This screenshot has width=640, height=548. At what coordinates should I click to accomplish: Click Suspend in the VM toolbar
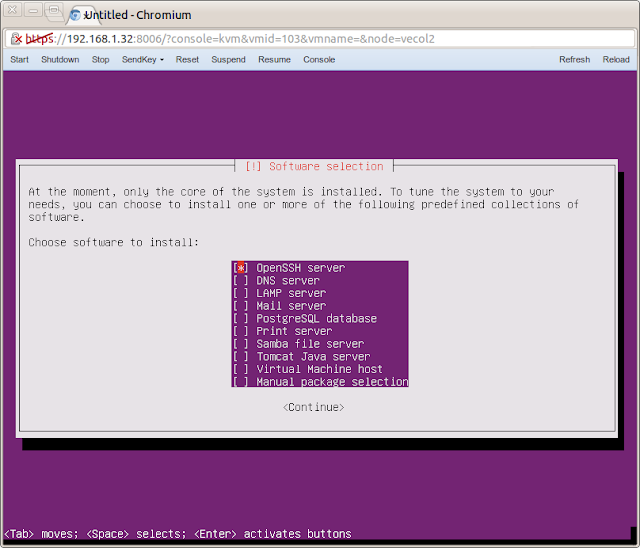click(229, 60)
